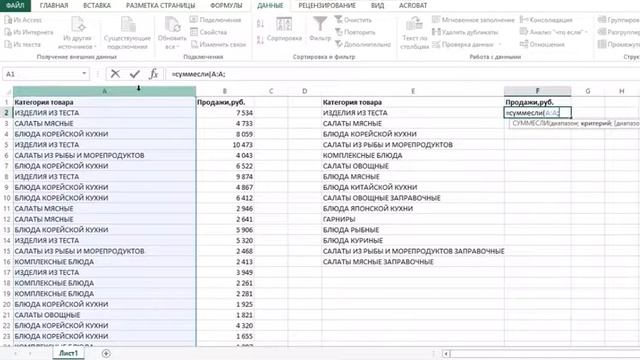Click the Разгруппировать button
640x360 pixels.
click(x=619, y=32)
